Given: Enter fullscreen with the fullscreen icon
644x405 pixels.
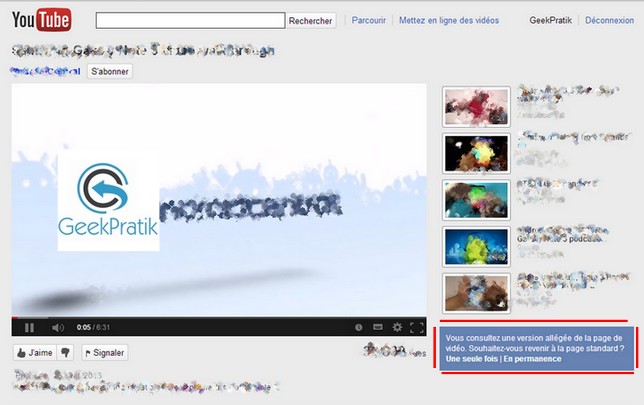Looking at the screenshot, I should [416, 327].
